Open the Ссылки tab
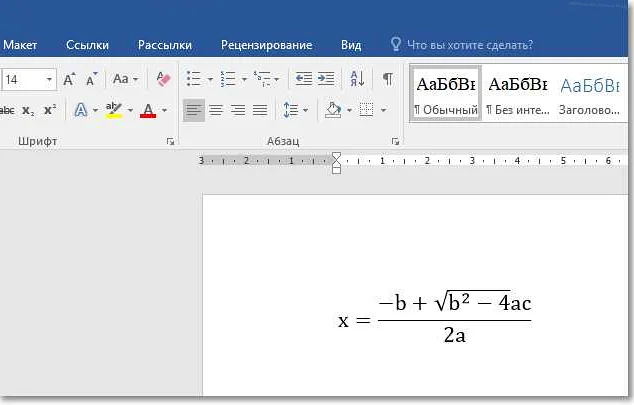The width and height of the screenshot is (634, 405). 87,45
